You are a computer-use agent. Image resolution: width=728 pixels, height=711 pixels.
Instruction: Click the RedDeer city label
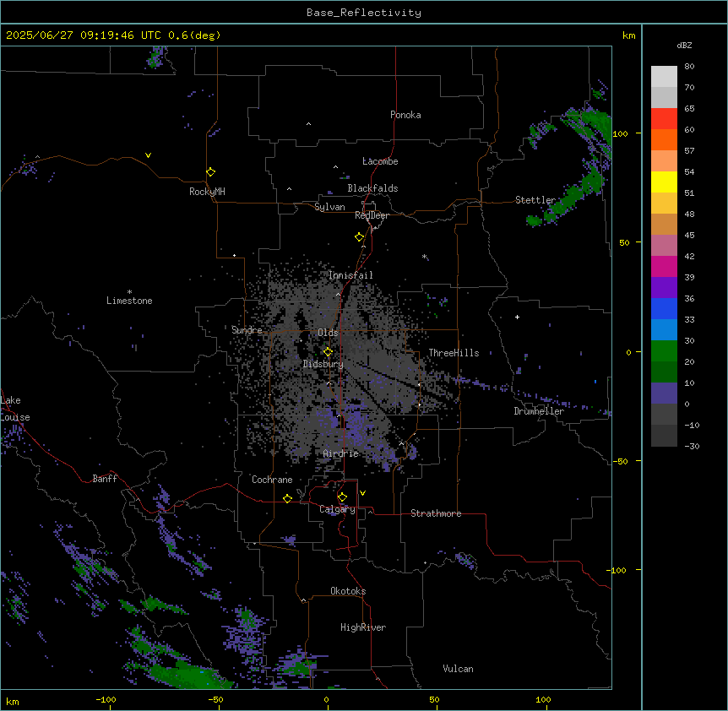[372, 215]
